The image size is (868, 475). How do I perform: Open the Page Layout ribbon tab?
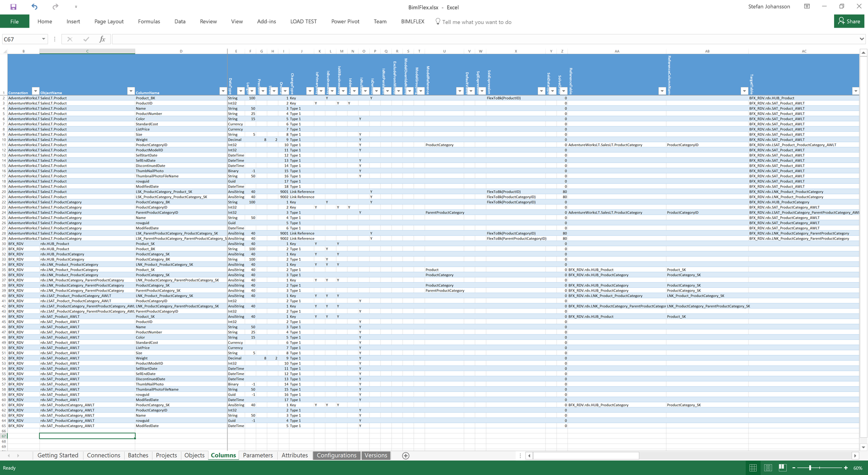click(109, 21)
